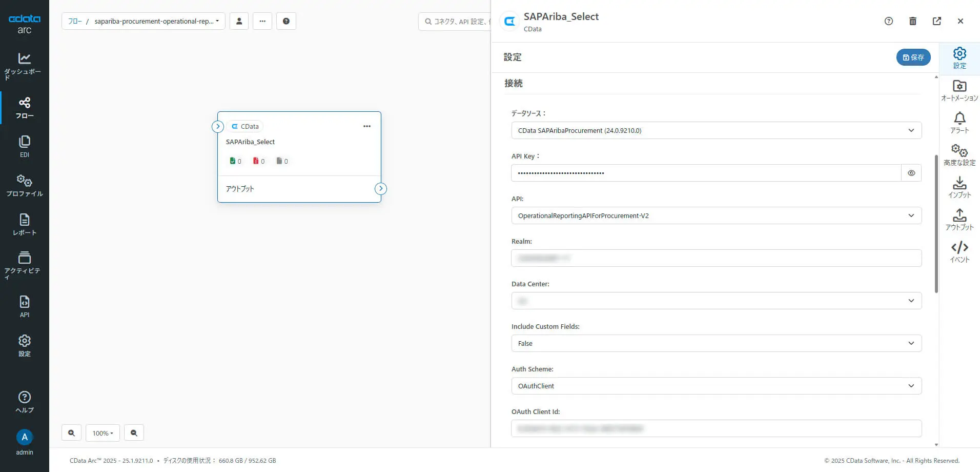Switch to the Advanced Settings (高度な設定) tab
The image size is (980, 472).
tap(959, 155)
